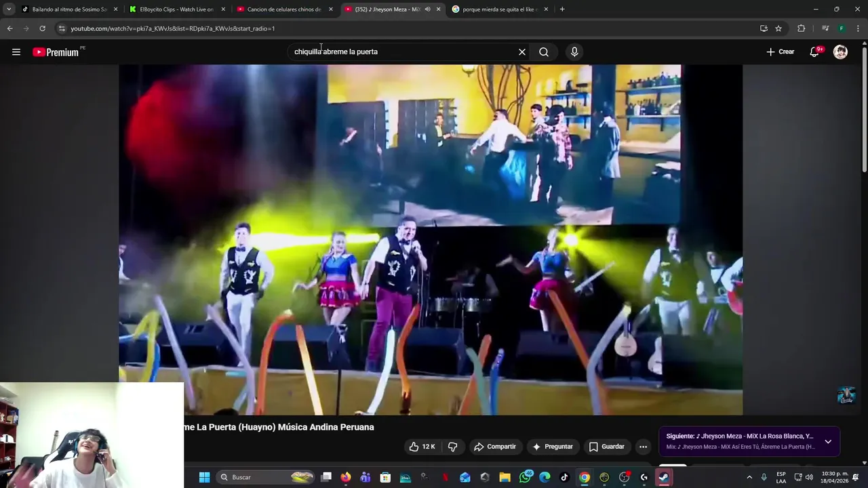The image size is (868, 488).
Task: Change the ESP LAA keyboard language
Action: [x=781, y=477]
